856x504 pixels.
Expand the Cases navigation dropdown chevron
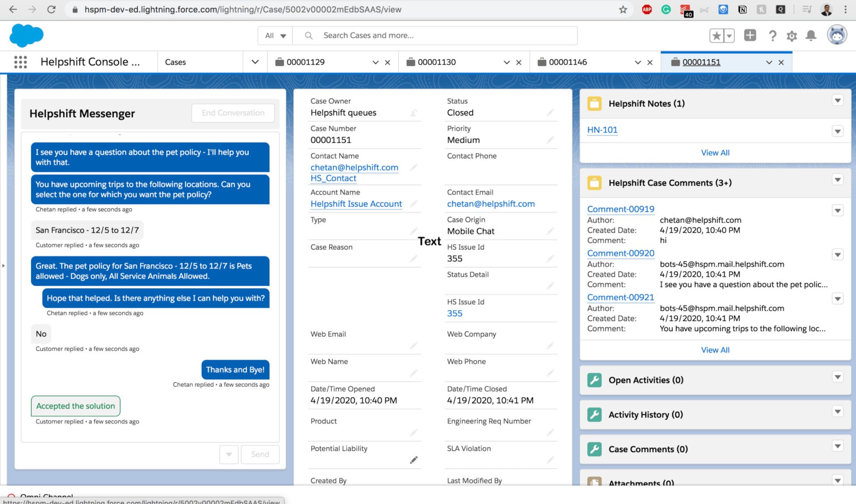(255, 62)
